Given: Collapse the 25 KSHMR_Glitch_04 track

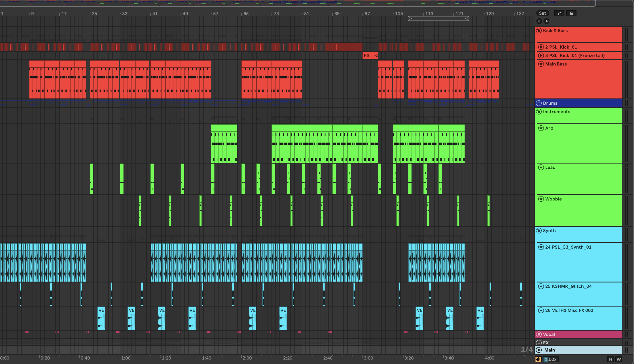Looking at the screenshot, I should (x=541, y=286).
